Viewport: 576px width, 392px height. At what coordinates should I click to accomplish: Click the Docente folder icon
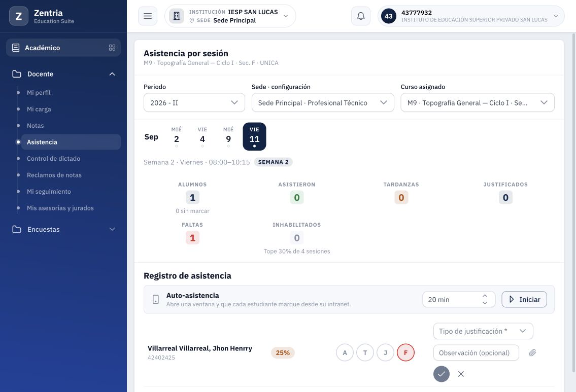tap(17, 74)
